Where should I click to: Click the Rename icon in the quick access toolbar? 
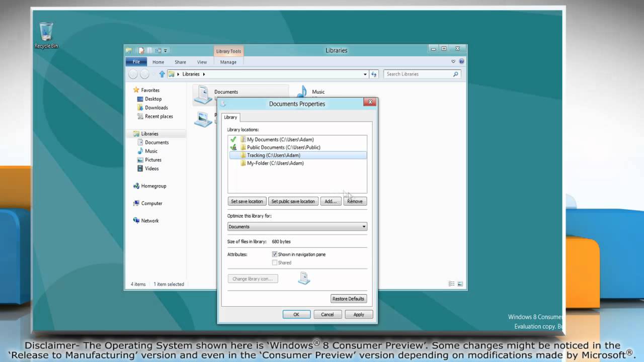157,50
